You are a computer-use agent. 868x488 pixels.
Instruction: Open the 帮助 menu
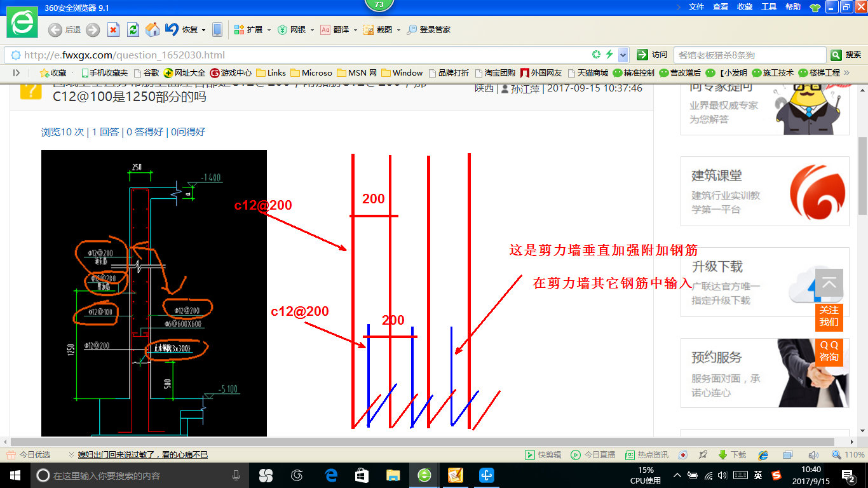[x=793, y=7]
